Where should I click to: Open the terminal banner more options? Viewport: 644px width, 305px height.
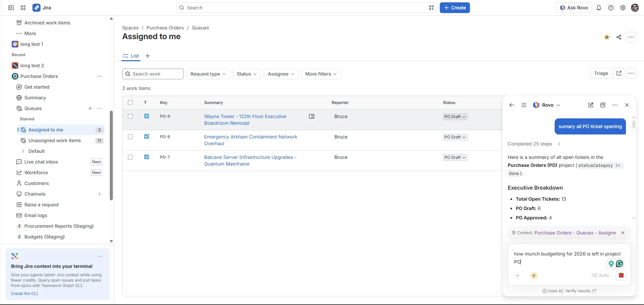pyautogui.click(x=100, y=256)
